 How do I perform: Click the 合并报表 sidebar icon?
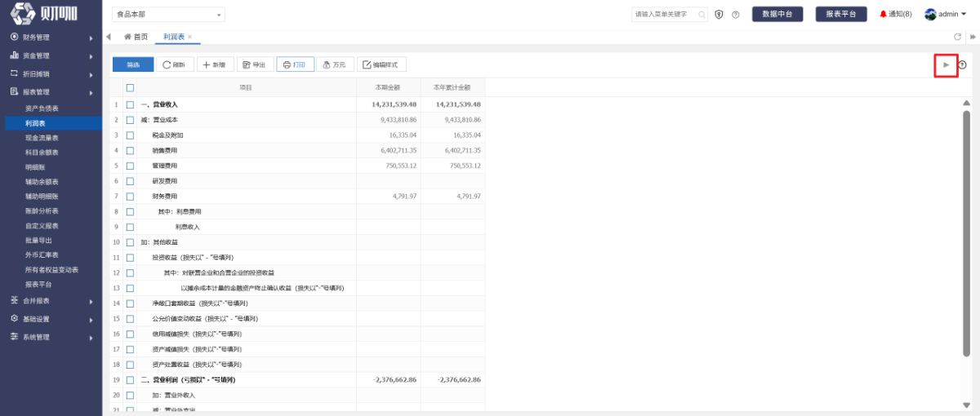tap(15, 300)
